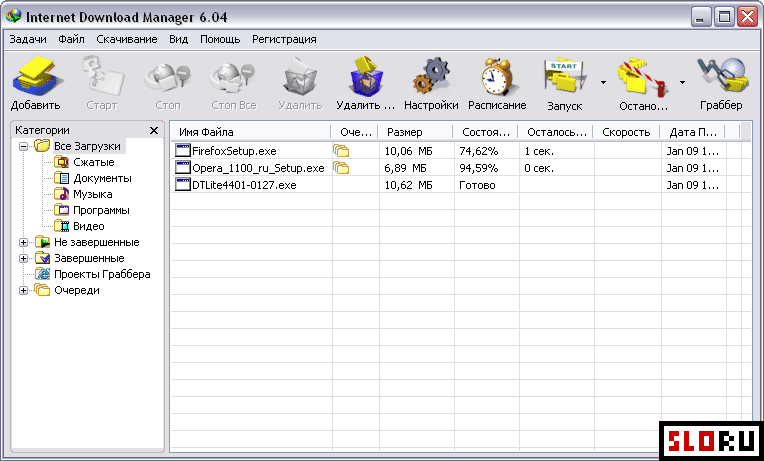Expand the Очереди tree node

pos(23,290)
